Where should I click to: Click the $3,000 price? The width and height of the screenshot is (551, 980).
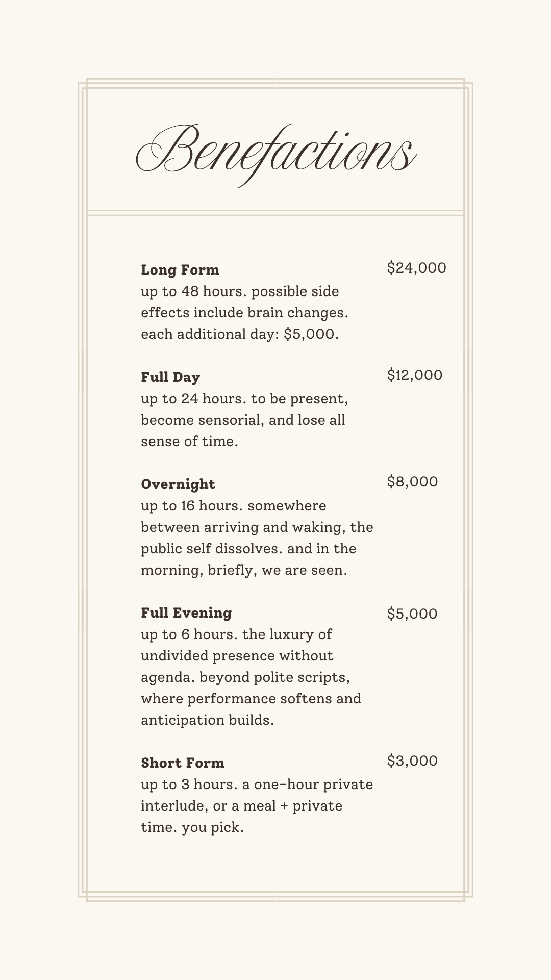tap(412, 761)
